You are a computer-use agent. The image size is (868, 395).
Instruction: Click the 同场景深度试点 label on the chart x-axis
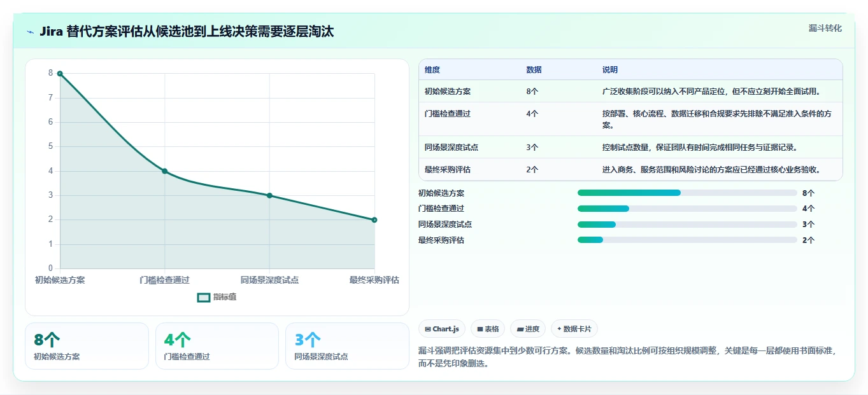pyautogui.click(x=269, y=280)
